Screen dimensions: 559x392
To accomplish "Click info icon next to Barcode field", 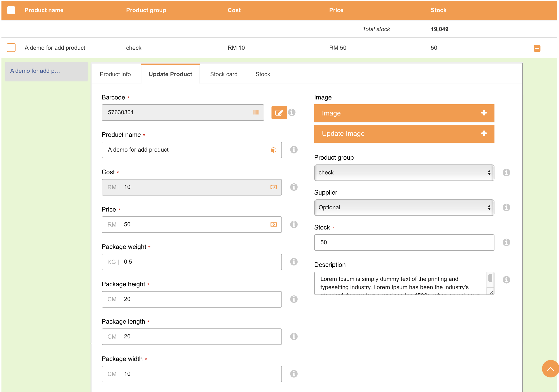I will 292,112.
